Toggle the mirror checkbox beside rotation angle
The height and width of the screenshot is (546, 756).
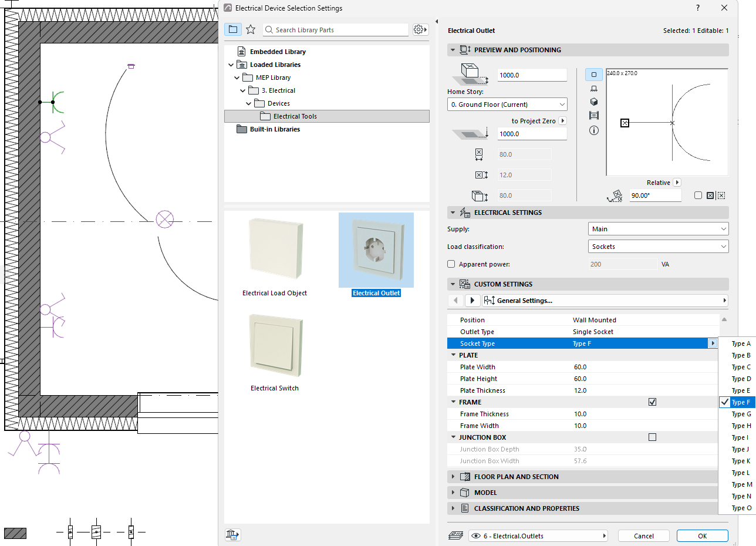click(698, 196)
